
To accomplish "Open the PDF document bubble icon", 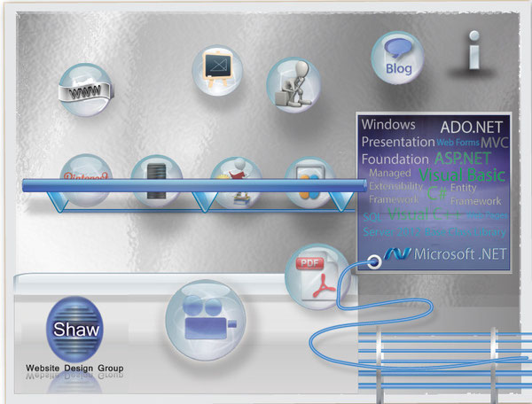I will pos(317,277).
